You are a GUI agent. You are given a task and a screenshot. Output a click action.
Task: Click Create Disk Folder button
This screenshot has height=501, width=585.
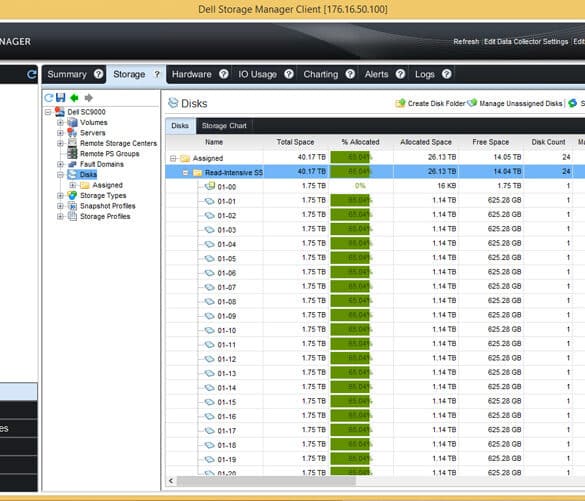pos(430,103)
